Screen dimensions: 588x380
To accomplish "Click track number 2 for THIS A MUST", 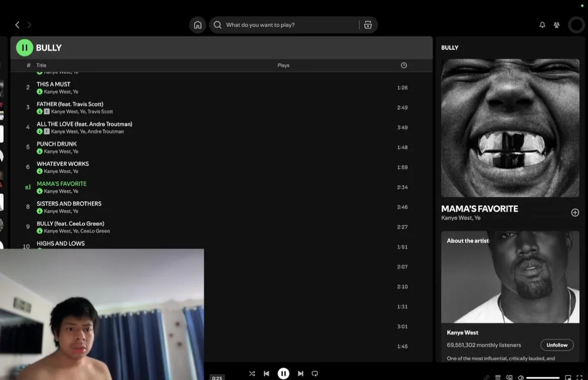I will tap(28, 88).
